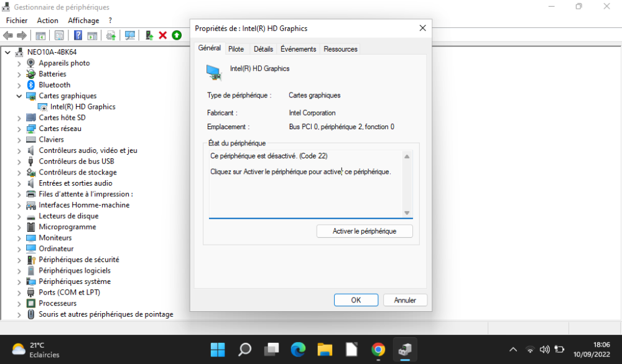This screenshot has height=364, width=622.
Task: Open the ? help menu
Action: tap(110, 20)
